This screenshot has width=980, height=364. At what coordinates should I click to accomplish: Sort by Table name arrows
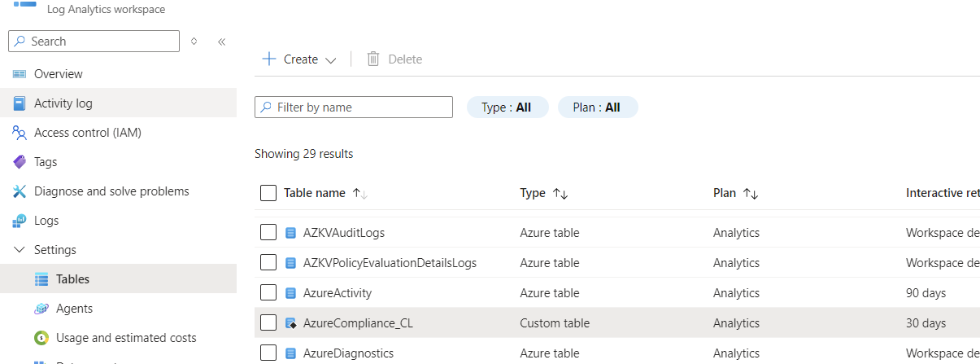pos(360,193)
